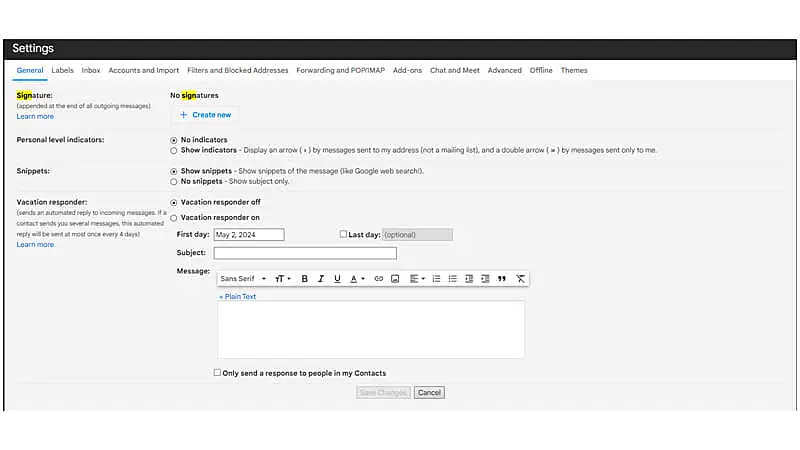Insert a link via toolbar icon
This screenshot has width=800, height=450.
point(379,279)
